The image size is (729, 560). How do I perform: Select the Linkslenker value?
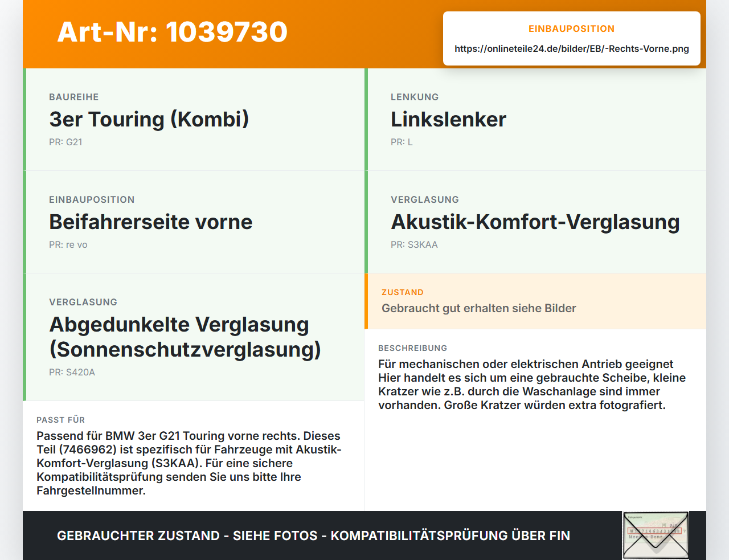(x=448, y=119)
